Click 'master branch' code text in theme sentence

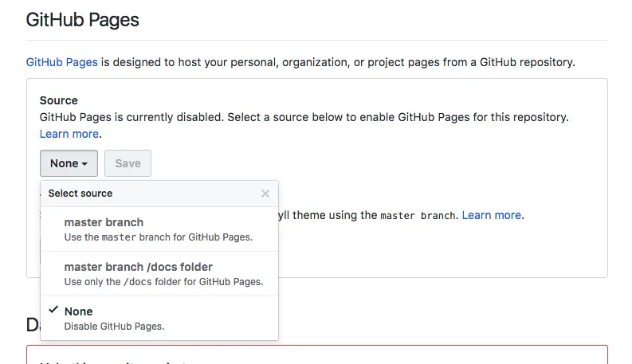coord(418,216)
